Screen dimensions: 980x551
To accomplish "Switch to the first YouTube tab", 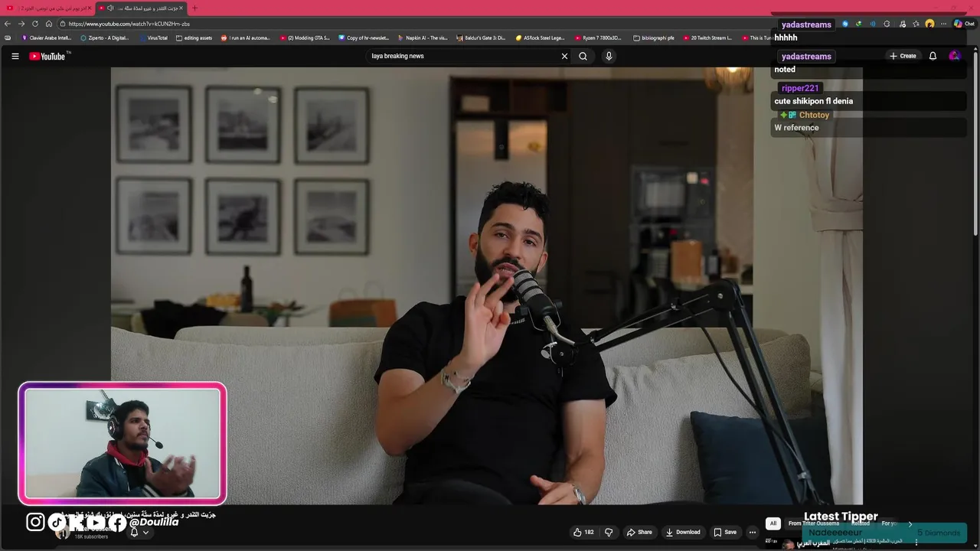I will tap(47, 8).
